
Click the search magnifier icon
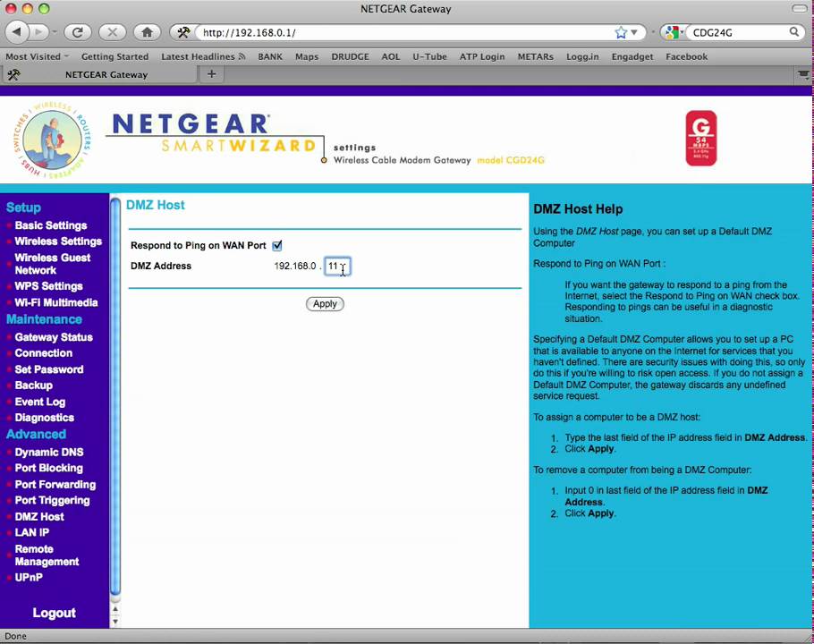point(794,32)
